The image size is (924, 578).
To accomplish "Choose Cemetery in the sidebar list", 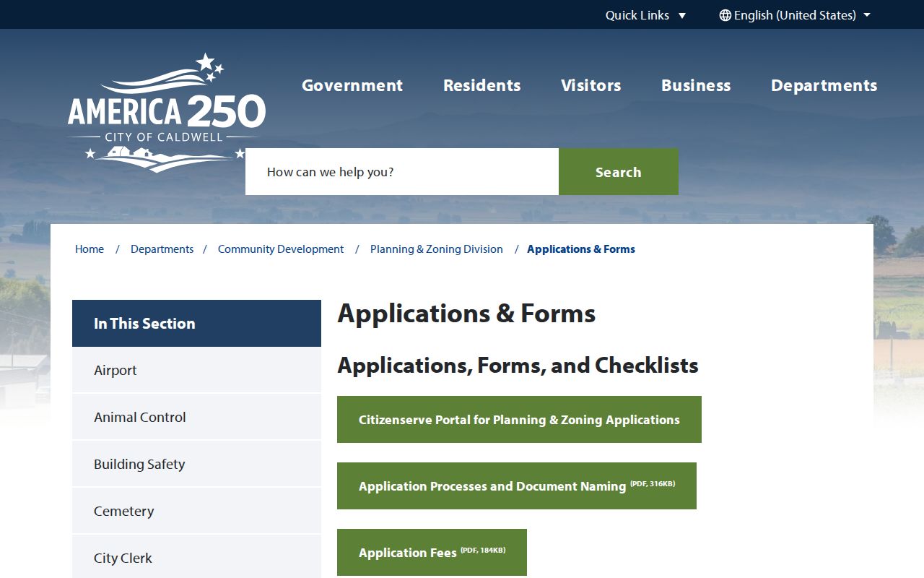I will (x=196, y=511).
